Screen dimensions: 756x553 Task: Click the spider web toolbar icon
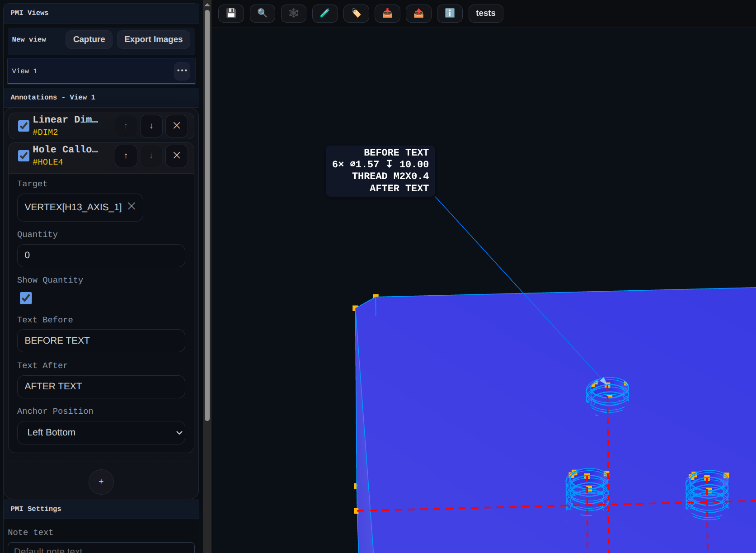pyautogui.click(x=293, y=13)
